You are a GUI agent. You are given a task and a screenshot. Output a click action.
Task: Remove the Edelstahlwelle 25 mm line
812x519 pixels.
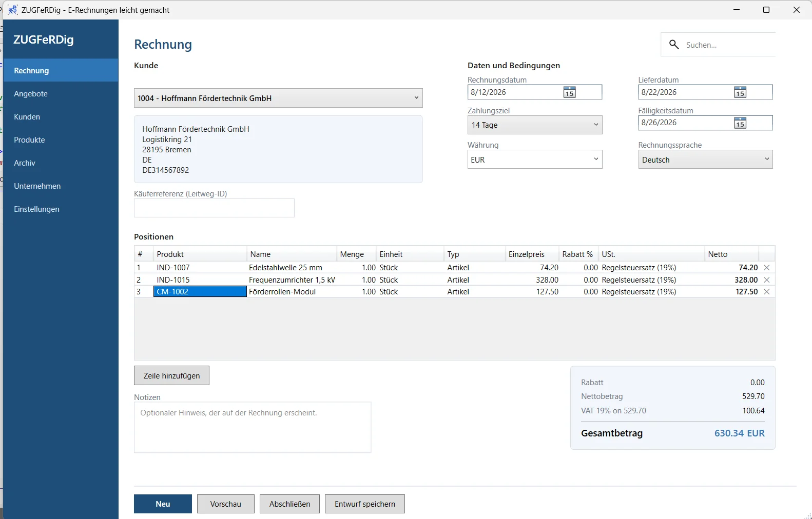[x=766, y=268]
